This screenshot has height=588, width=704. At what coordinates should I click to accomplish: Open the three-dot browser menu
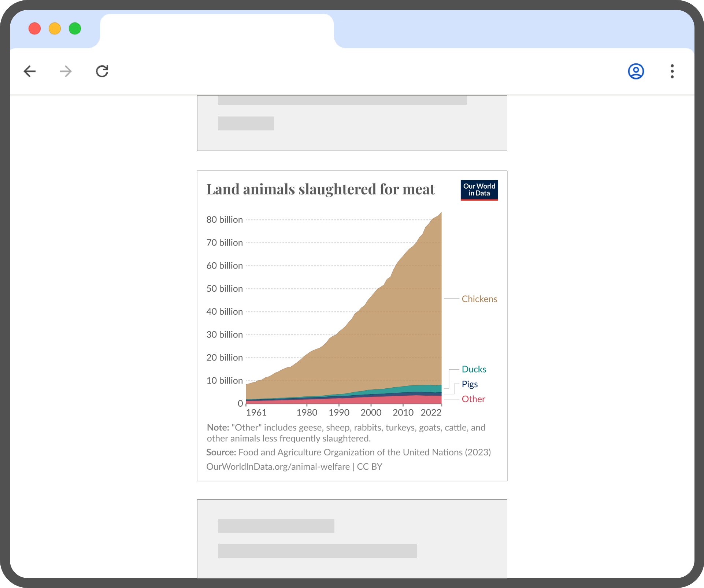(x=672, y=71)
